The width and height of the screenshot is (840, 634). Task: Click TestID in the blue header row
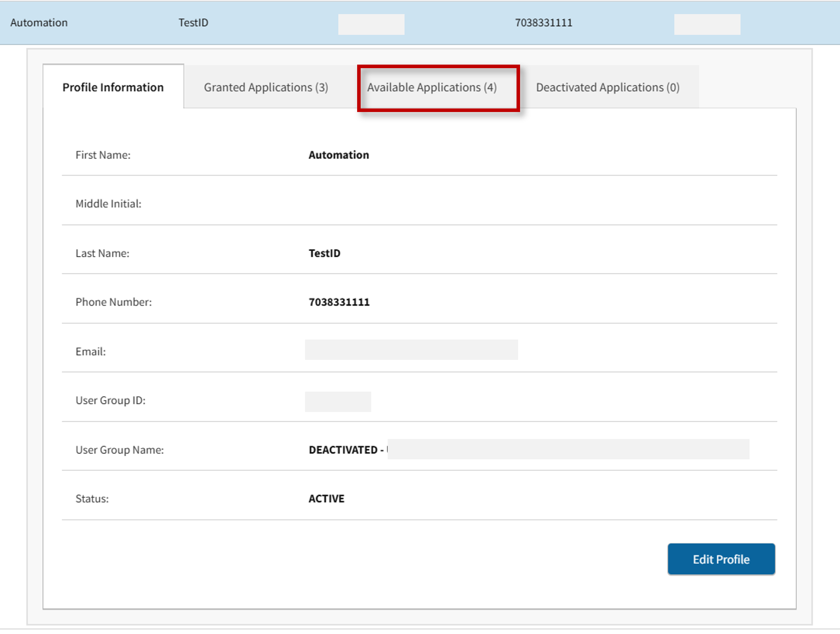[193, 23]
